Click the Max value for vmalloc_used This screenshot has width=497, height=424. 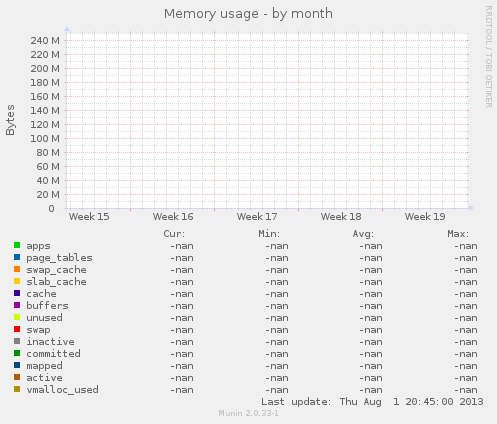pyautogui.click(x=466, y=390)
